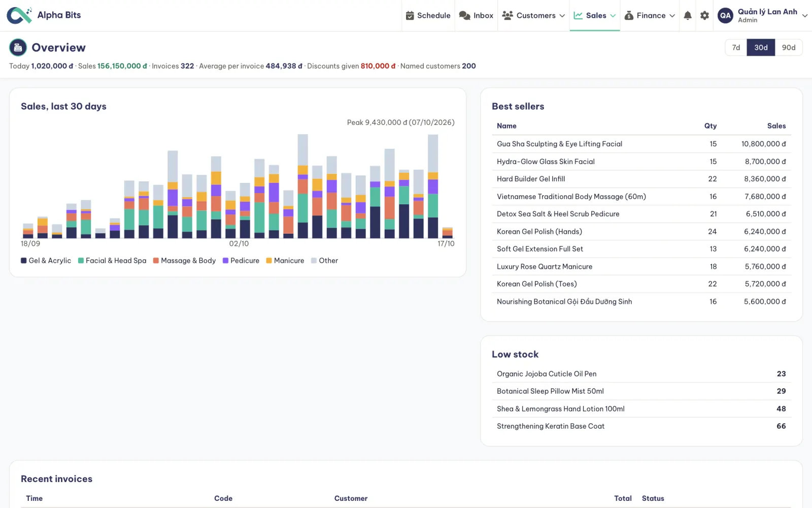
Task: Toggle Gel & Acrylic legend series
Action: pos(46,261)
